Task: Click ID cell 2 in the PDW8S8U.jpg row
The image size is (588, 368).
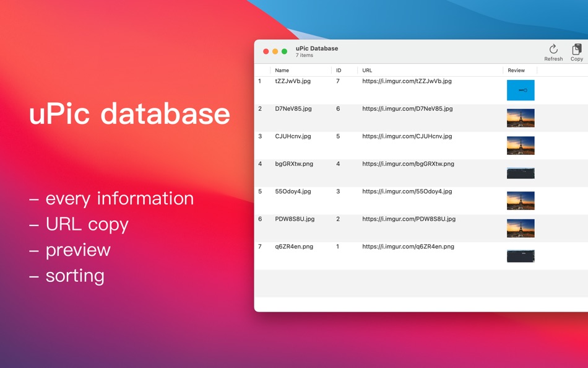Action: tap(338, 219)
